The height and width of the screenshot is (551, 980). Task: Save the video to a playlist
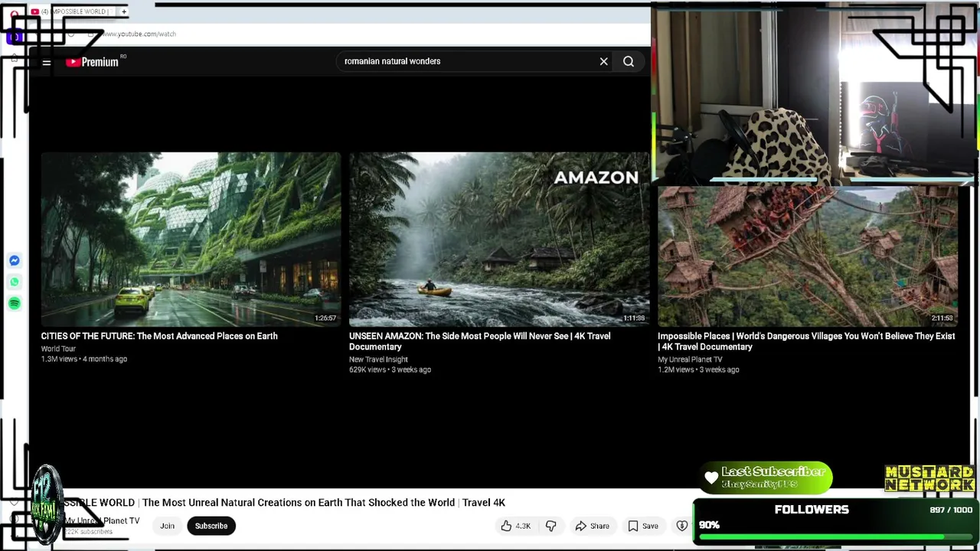tap(643, 527)
